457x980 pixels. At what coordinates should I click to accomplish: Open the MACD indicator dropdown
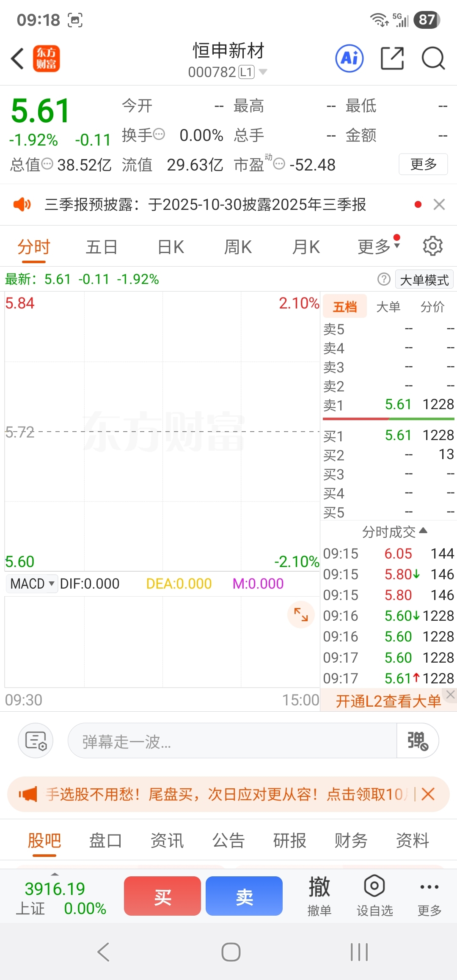coord(32,584)
